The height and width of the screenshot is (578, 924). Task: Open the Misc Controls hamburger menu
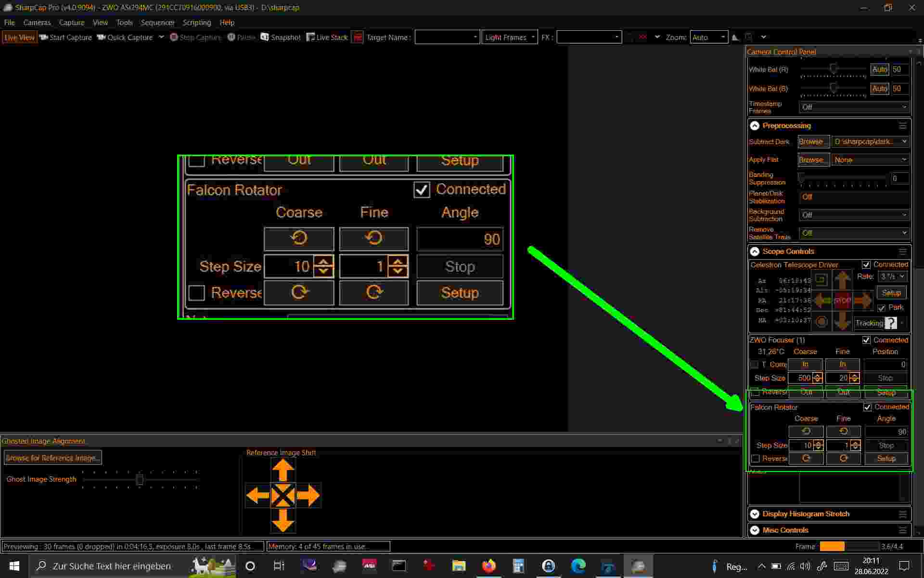(x=902, y=530)
